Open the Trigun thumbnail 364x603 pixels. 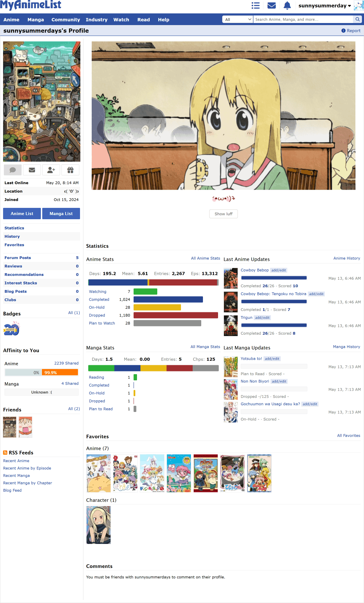pos(231,325)
